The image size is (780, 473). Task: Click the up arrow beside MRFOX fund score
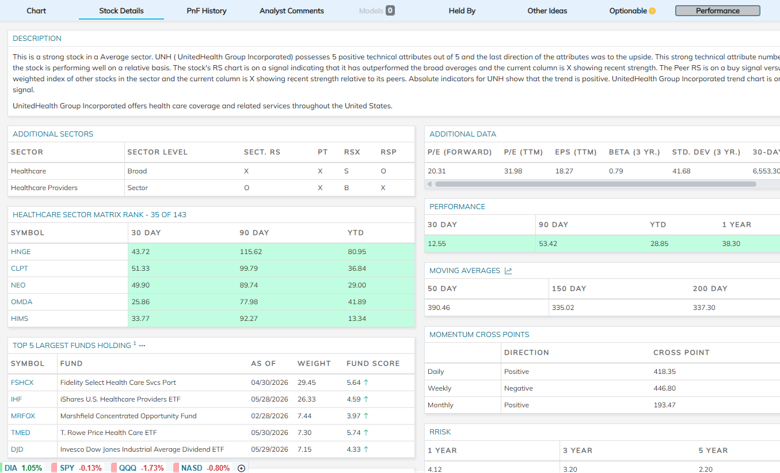click(x=366, y=416)
